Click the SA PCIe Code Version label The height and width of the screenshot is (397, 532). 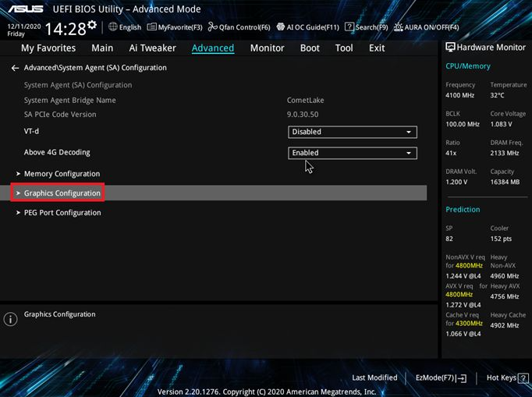point(60,115)
